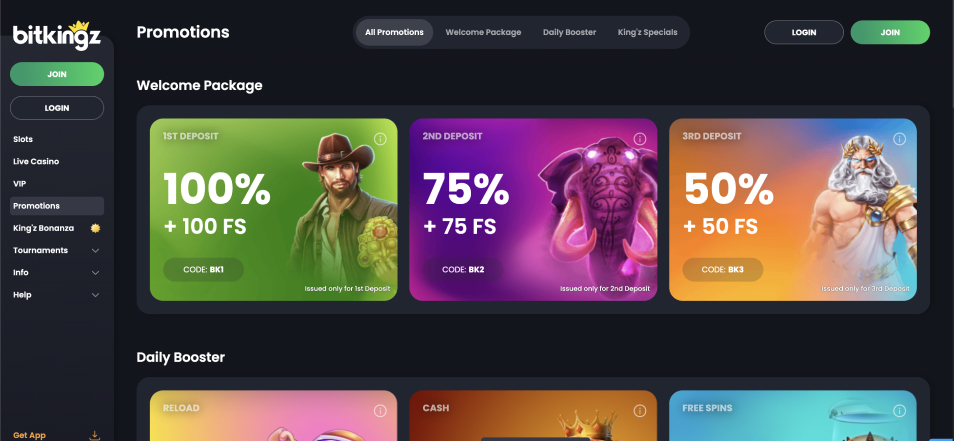Open the King'z Specials tab

point(647,32)
